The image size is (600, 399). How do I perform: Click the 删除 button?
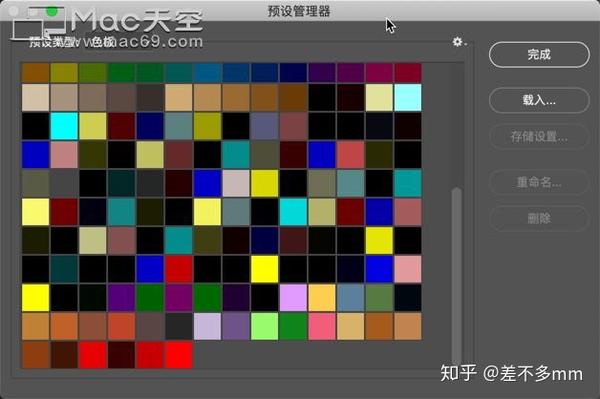(539, 218)
